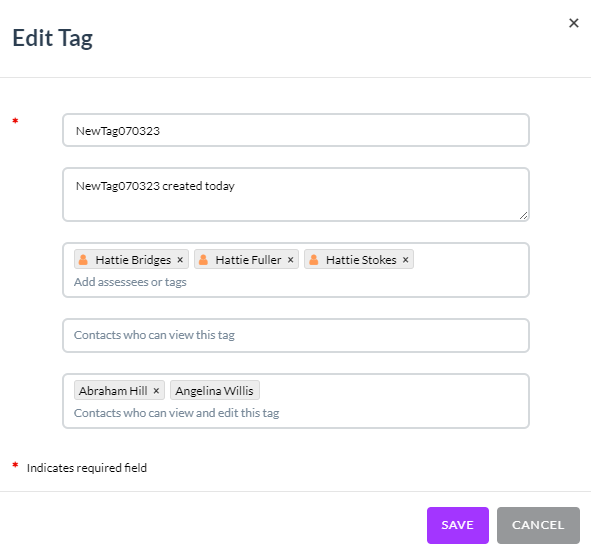Click the Hattie Fuller person icon
Image resolution: width=591 pixels, height=554 pixels.
(203, 259)
